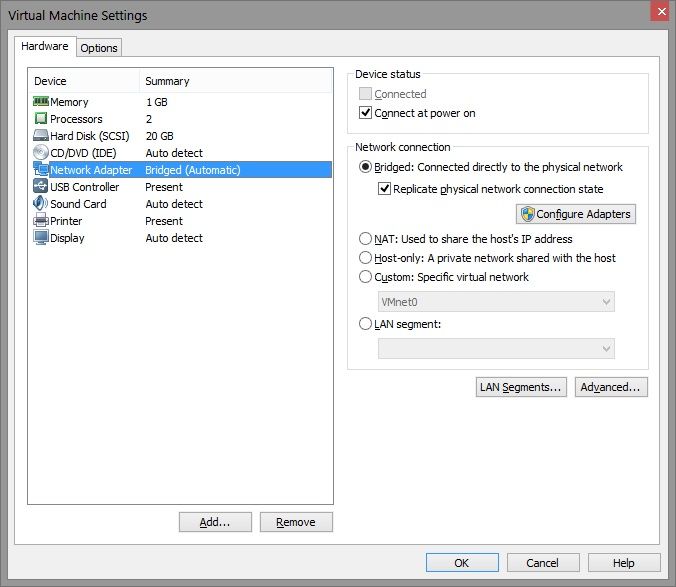Screen dimensions: 676x587
Task: Toggle Connect at power on checkbox
Action: [366, 113]
